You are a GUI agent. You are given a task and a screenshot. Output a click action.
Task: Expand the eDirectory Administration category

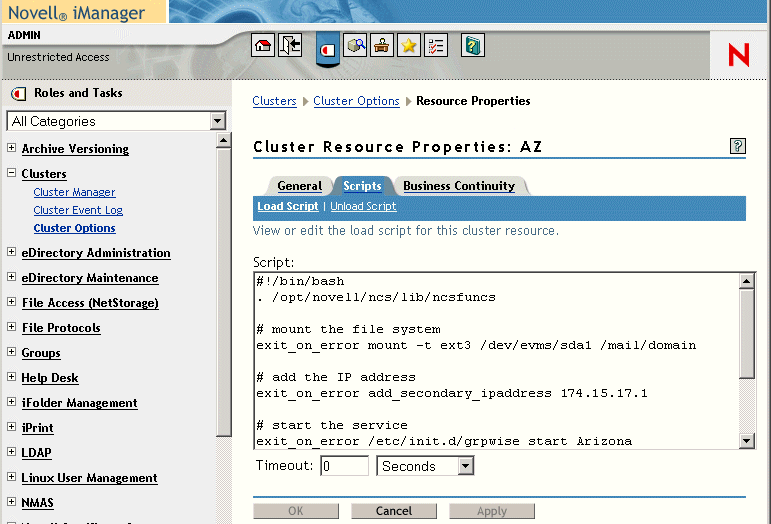pos(12,253)
